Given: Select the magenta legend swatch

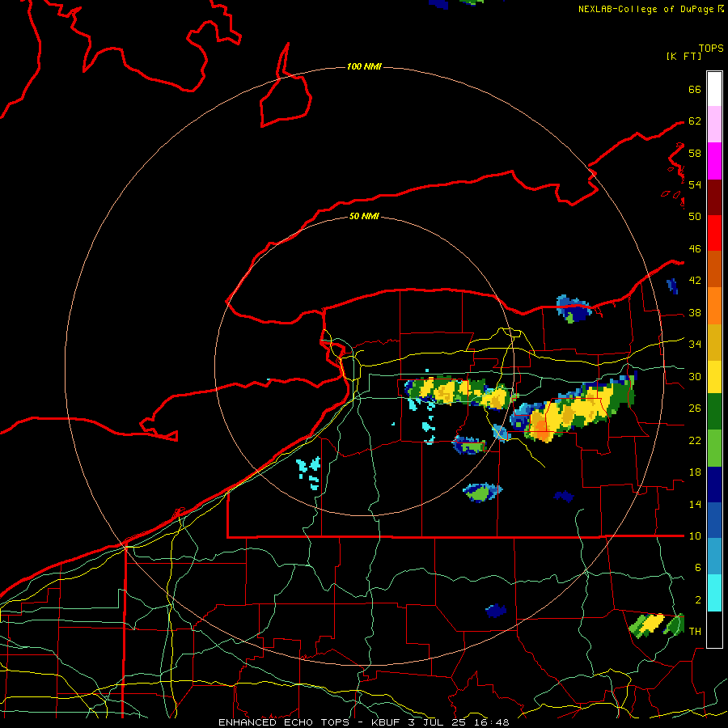Looking at the screenshot, I should point(714,161).
